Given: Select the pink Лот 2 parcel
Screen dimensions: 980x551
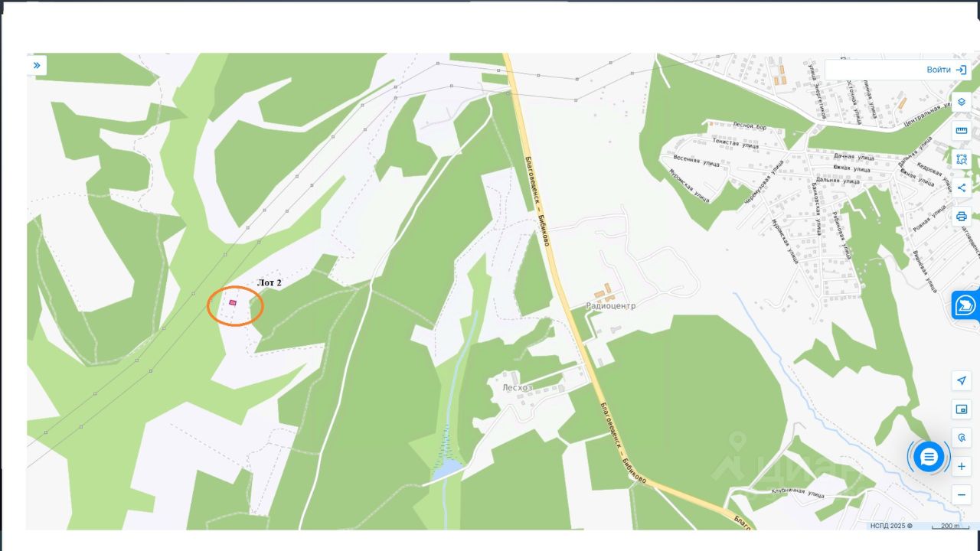Looking at the screenshot, I should 233,302.
